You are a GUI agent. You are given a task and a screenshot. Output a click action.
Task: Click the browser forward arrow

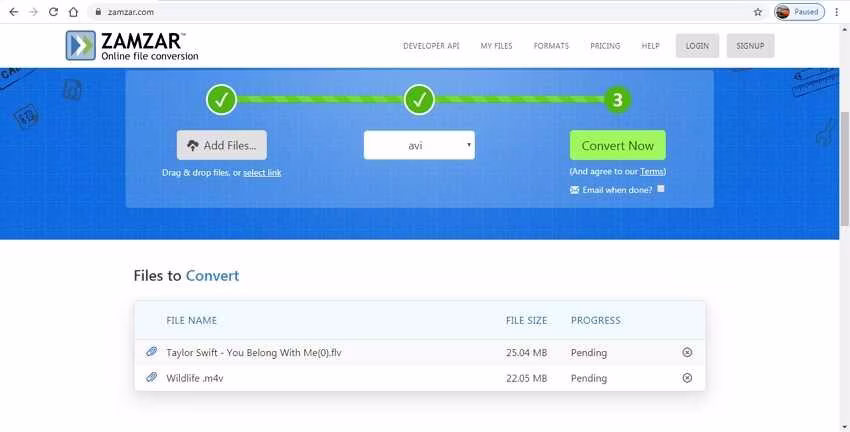pos(34,11)
